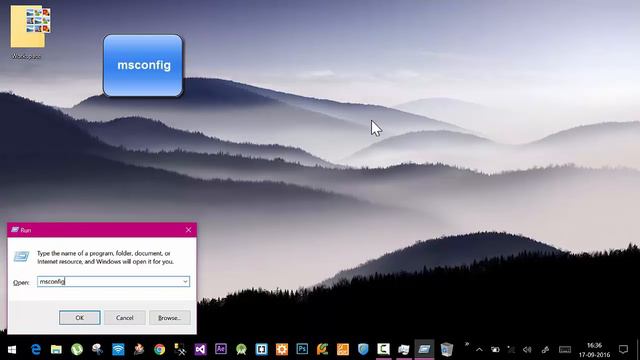Select the Workspace folder on desktop
The width and height of the screenshot is (640, 360).
28,32
